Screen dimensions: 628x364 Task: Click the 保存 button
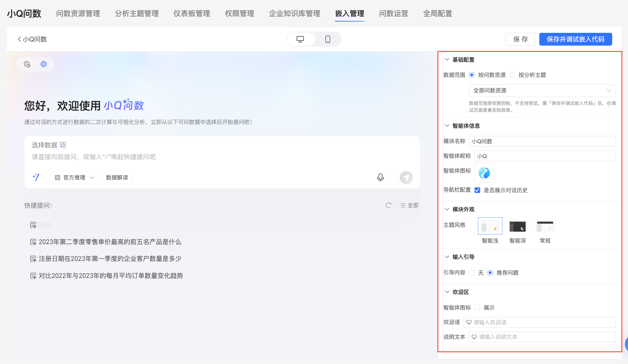520,39
